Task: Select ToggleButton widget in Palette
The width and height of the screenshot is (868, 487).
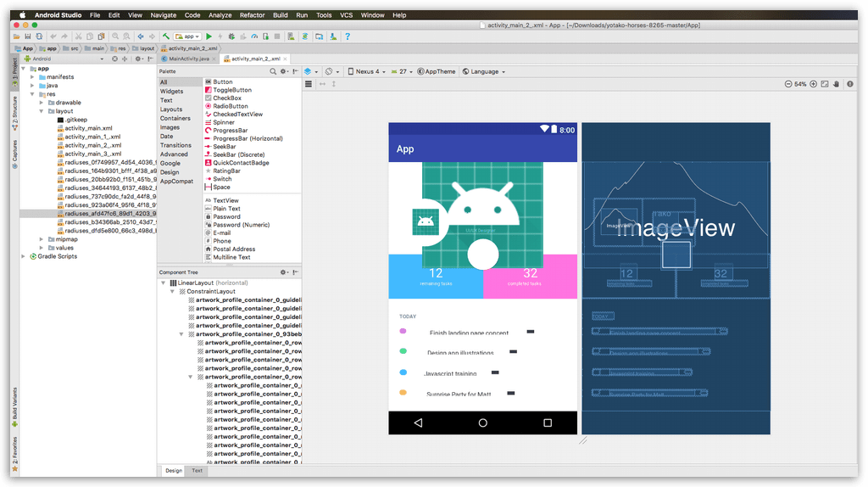Action: [231, 90]
